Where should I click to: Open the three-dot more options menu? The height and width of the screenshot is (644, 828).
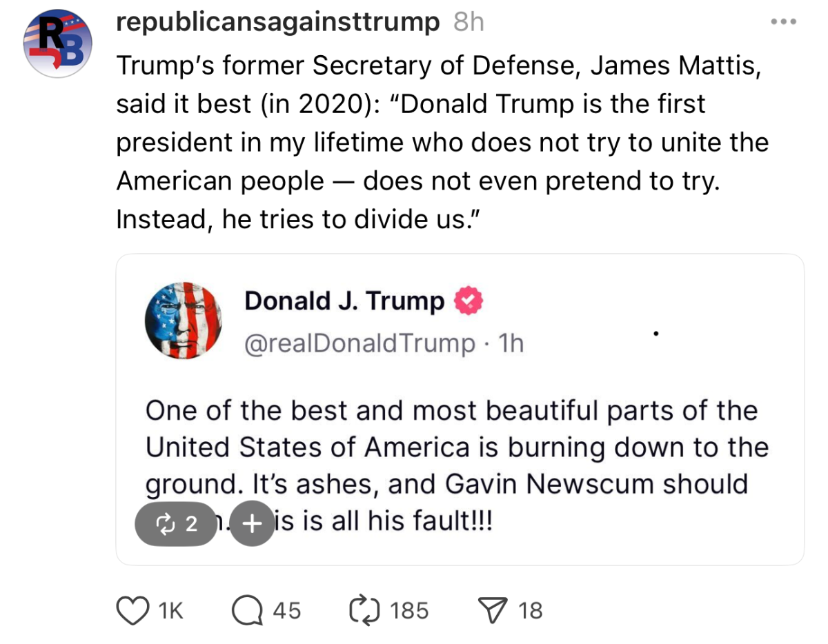click(x=784, y=23)
